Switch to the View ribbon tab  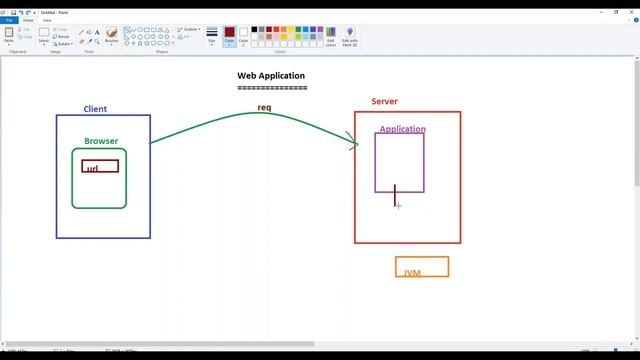(x=47, y=20)
